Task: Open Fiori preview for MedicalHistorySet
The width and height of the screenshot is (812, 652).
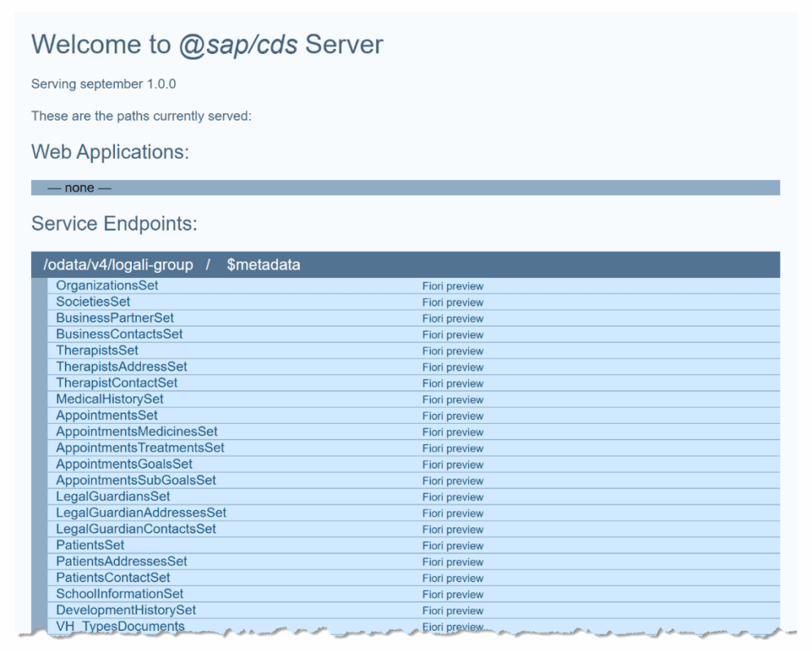Action: (453, 399)
